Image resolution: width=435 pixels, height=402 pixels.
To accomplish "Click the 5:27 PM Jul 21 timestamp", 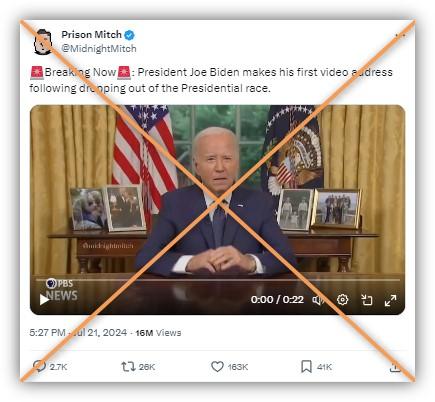I will (x=78, y=332).
